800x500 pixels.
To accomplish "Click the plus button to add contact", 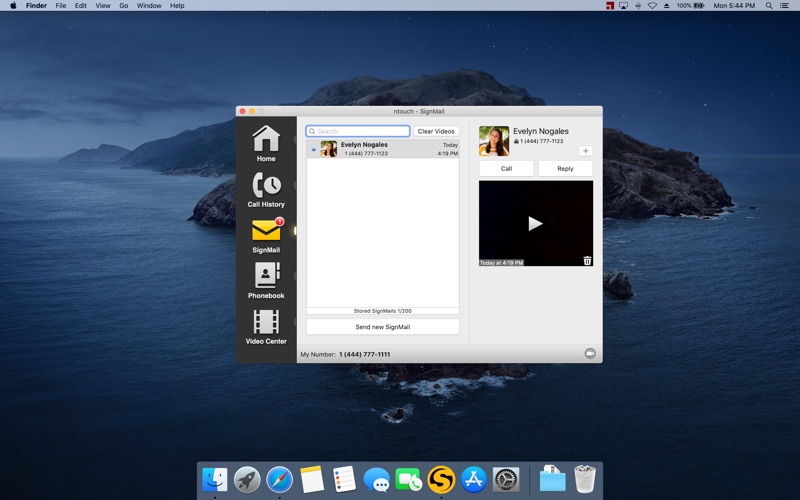I will click(x=585, y=151).
